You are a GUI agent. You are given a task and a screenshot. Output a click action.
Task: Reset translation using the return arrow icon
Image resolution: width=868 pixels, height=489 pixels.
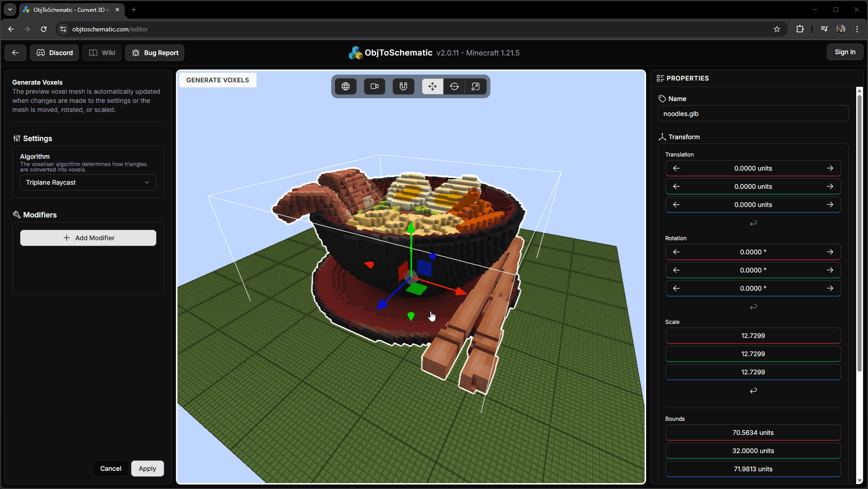pos(753,223)
